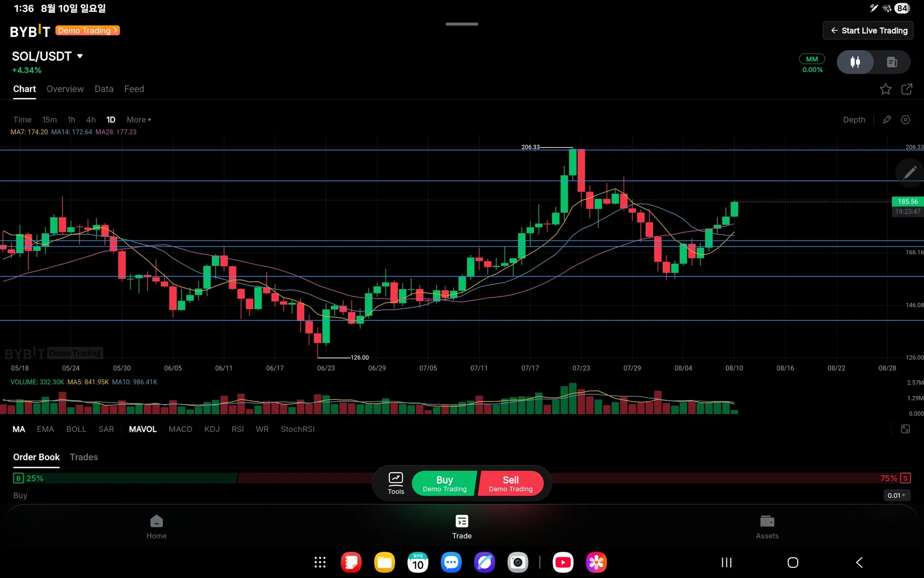Open the Demo Trading mode chevron
924x578 pixels.
tap(88, 31)
